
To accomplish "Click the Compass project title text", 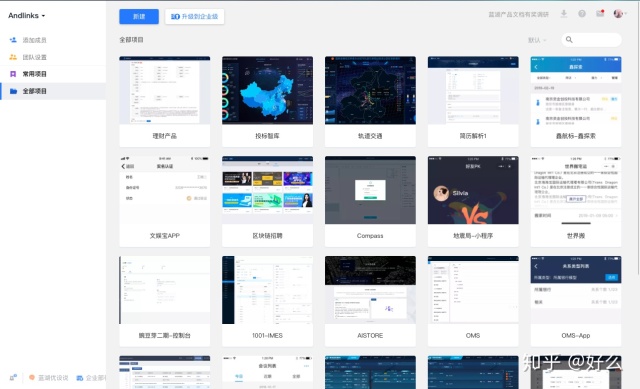I will click(370, 236).
